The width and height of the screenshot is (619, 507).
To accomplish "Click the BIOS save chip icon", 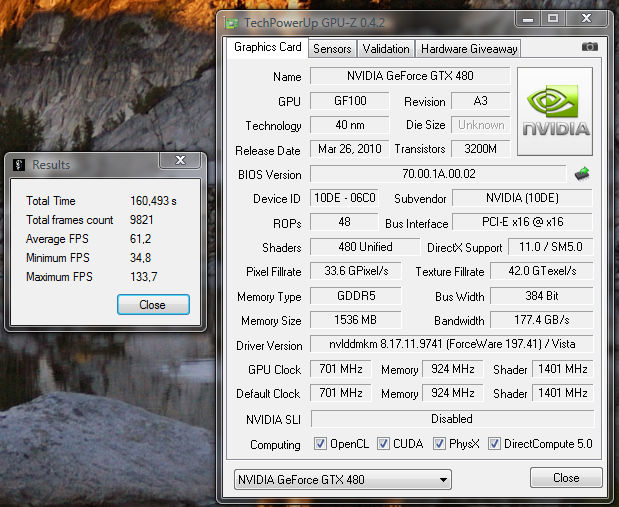I will coord(582,174).
